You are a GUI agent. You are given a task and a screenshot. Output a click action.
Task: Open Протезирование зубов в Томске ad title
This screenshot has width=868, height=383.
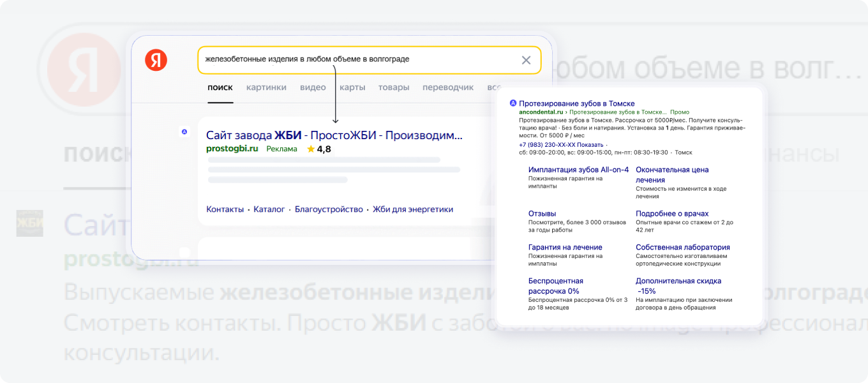tap(577, 103)
